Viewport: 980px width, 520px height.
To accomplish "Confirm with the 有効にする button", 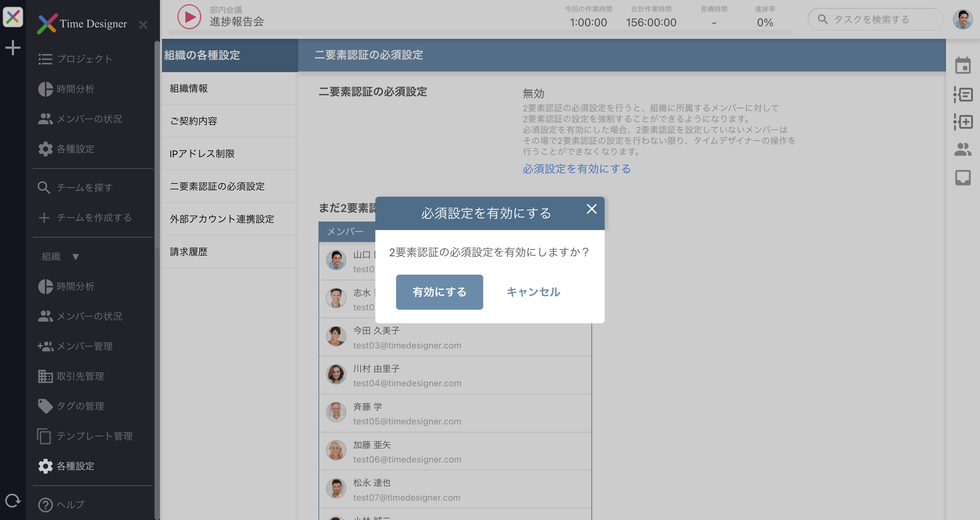I will pyautogui.click(x=439, y=292).
